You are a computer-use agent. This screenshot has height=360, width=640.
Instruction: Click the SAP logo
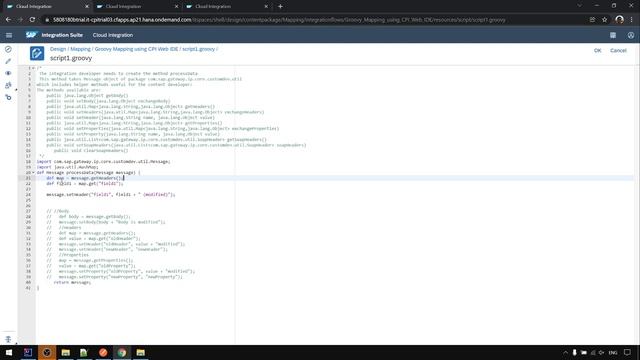pyautogui.click(x=31, y=35)
